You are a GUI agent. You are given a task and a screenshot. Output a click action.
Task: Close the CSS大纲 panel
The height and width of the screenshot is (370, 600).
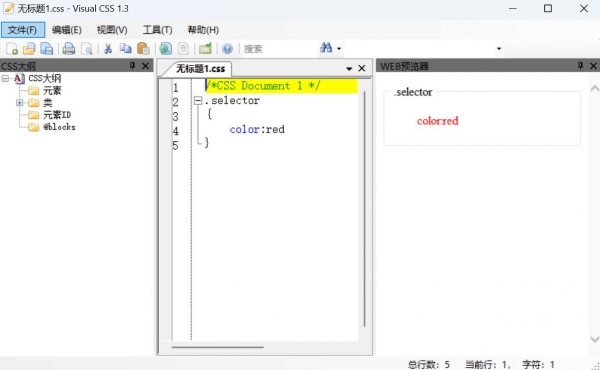(145, 66)
